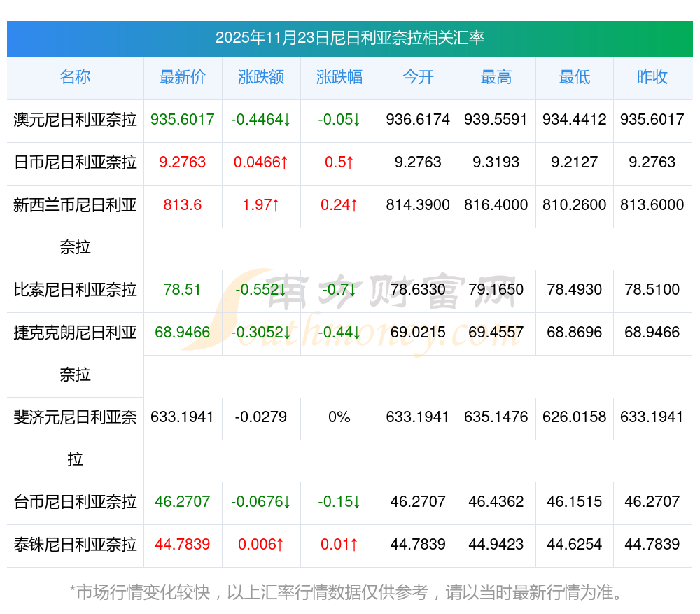The height and width of the screenshot is (614, 700).
Task: Select the 涨跌幅 column header
Action: (339, 77)
